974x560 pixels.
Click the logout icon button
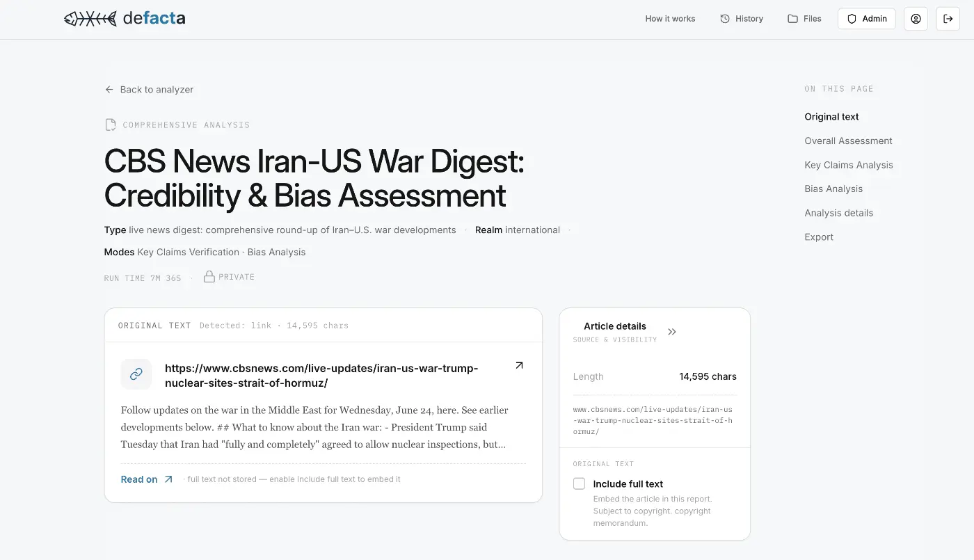coord(948,19)
